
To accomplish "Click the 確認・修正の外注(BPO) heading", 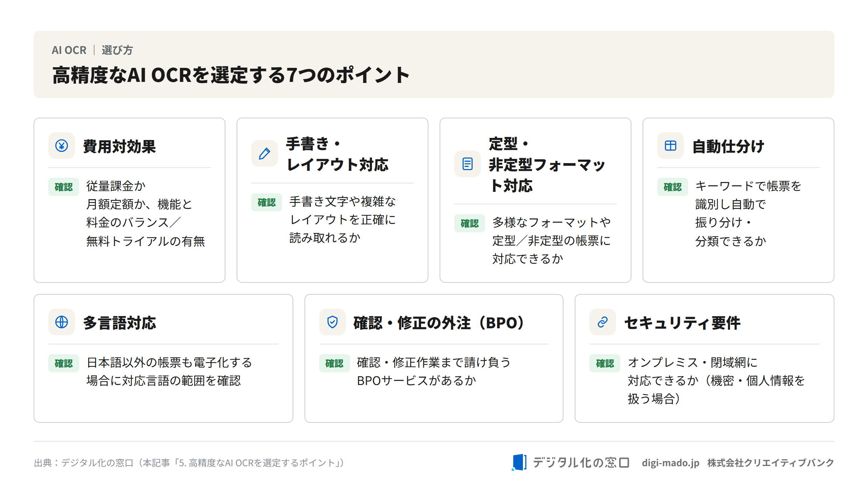I will [x=439, y=323].
